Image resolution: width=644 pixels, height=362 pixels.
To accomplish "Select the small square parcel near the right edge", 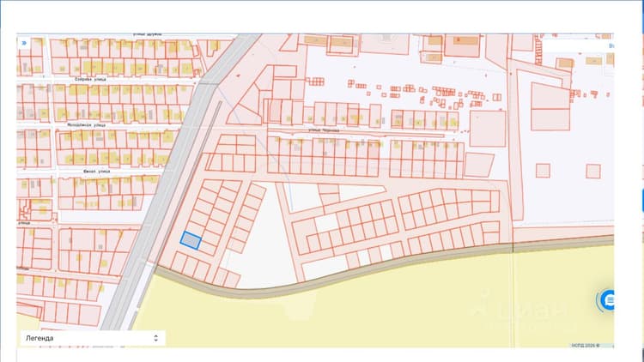I will tap(593, 172).
